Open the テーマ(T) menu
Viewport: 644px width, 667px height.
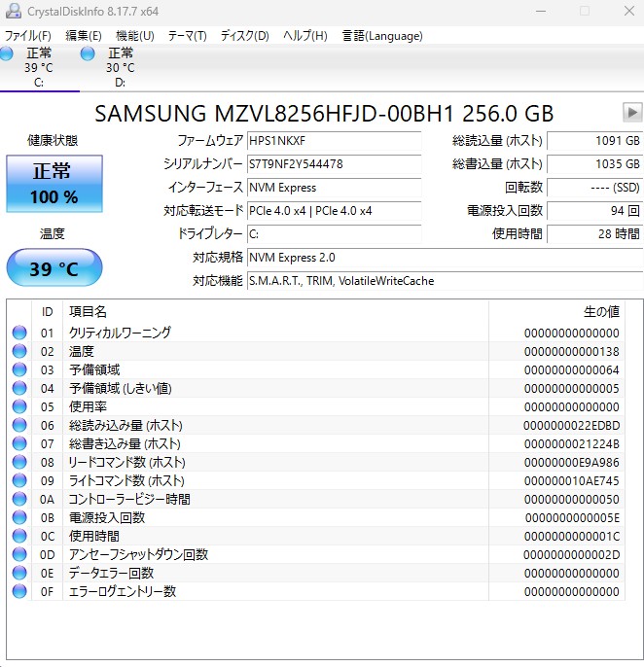point(187,36)
